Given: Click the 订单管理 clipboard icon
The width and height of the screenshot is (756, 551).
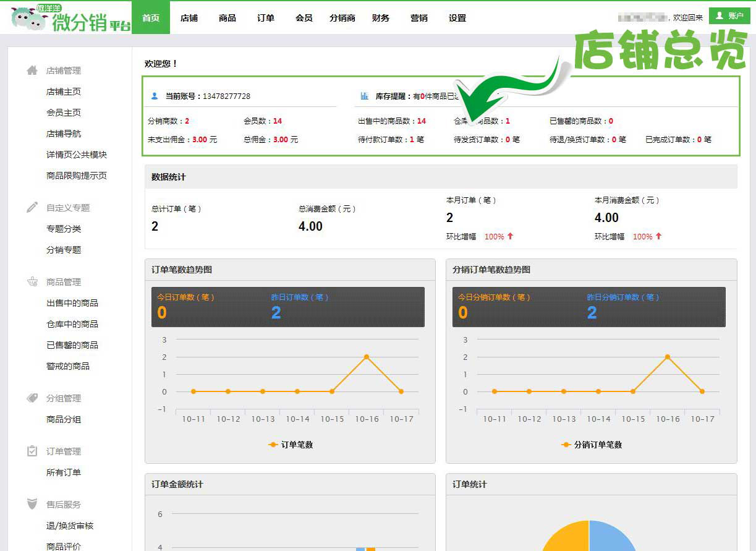Looking at the screenshot, I should pyautogui.click(x=32, y=451).
